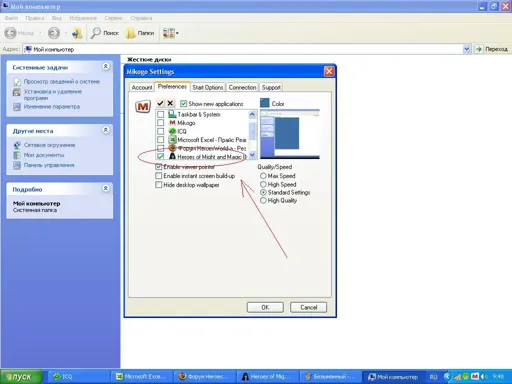Image resolution: width=512 pixels, height=384 pixels.
Task: Open Folders (Папки) pane from the toolbar
Action: (140, 33)
